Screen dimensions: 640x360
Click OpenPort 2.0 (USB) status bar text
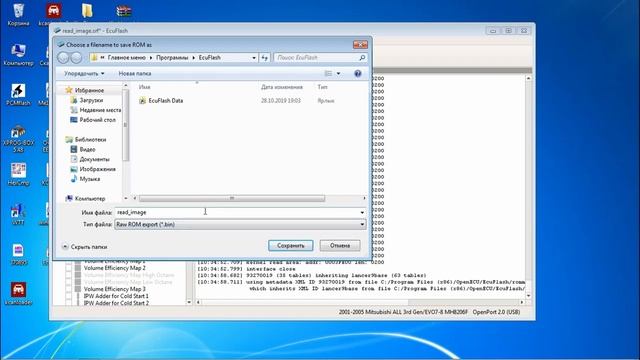pos(496,312)
